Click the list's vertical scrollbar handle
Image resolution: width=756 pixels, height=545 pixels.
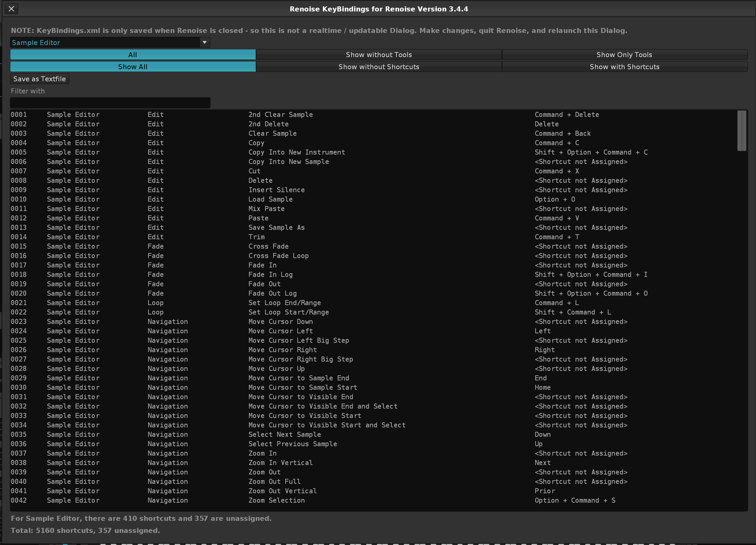coord(742,130)
